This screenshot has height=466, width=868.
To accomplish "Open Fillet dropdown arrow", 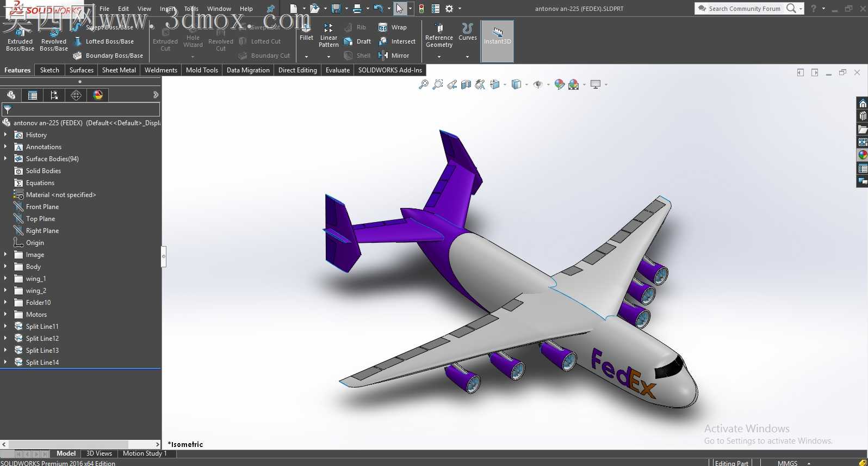I will coord(306,57).
